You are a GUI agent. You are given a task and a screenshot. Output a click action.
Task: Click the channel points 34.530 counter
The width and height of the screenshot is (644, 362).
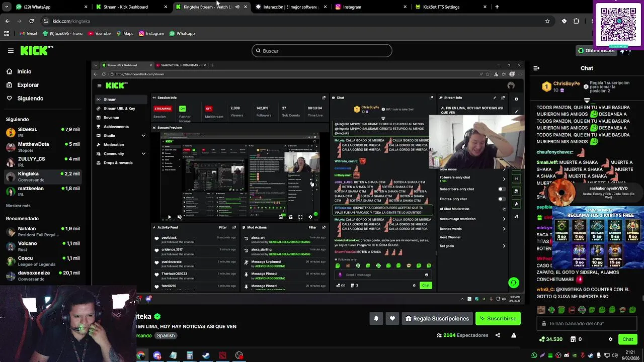550,339
